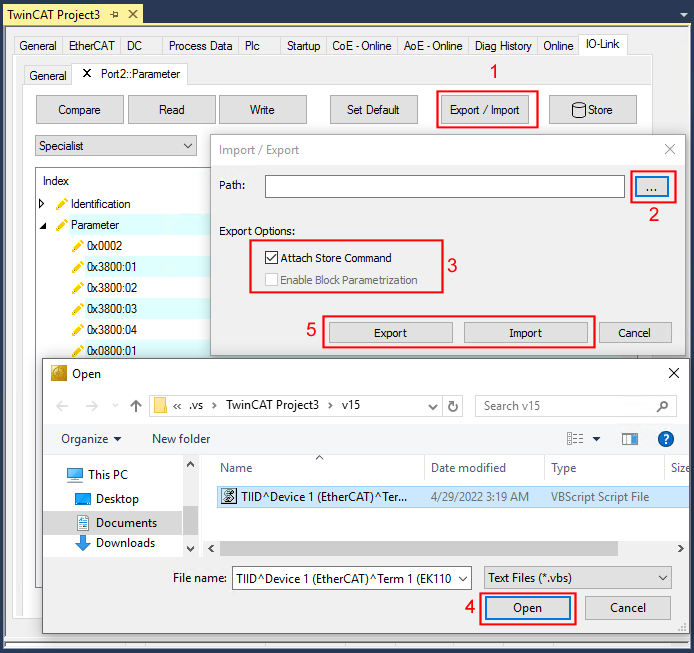Image resolution: width=694 pixels, height=653 pixels.
Task: Switch to the Diag History tab
Action: tap(502, 46)
